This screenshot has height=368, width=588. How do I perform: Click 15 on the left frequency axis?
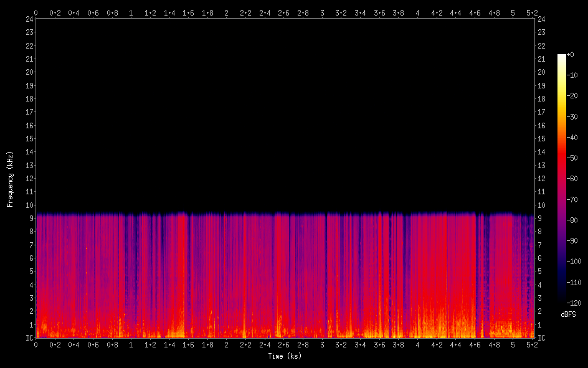point(29,139)
